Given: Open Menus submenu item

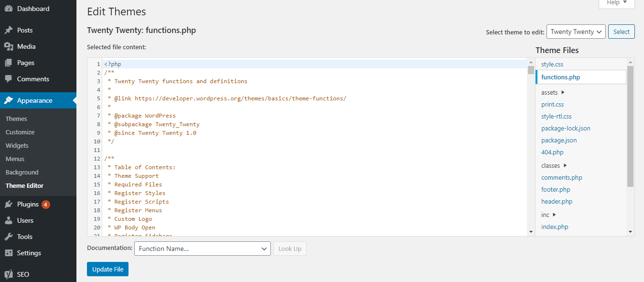Looking at the screenshot, I should (x=15, y=159).
